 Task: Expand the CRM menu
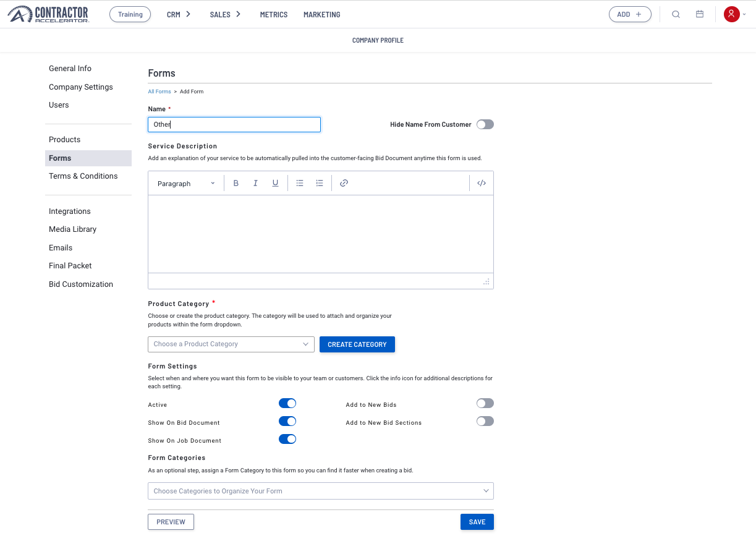click(179, 14)
